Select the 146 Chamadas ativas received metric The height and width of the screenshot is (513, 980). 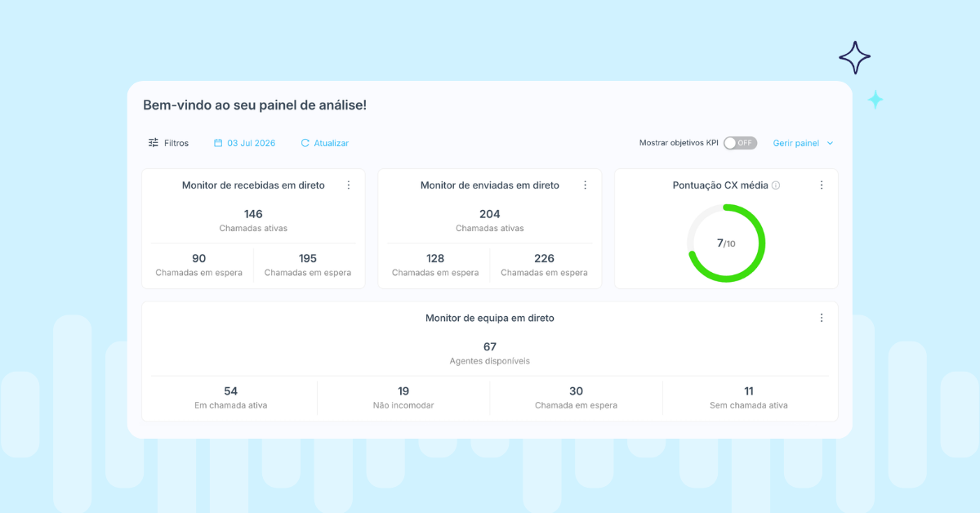(x=253, y=221)
